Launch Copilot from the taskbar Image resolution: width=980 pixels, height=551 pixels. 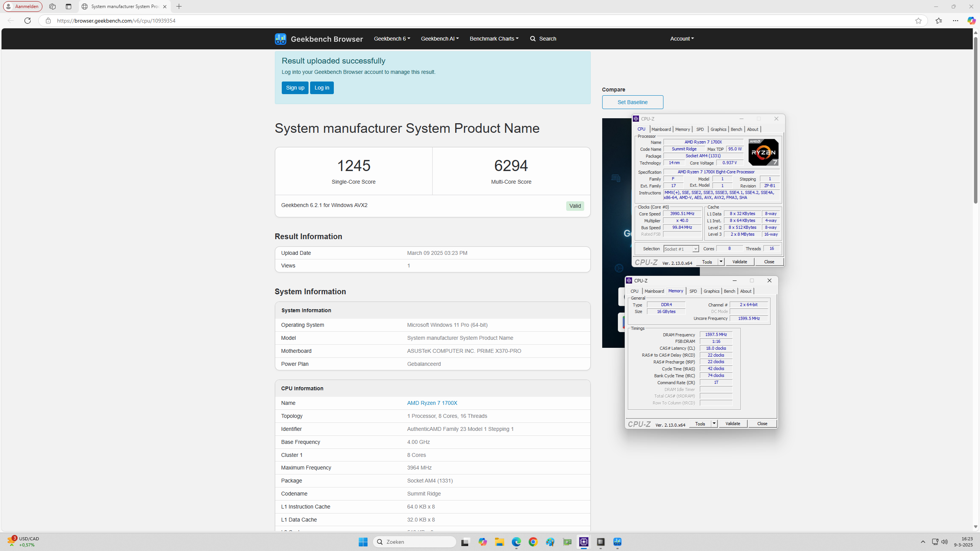[x=482, y=542]
